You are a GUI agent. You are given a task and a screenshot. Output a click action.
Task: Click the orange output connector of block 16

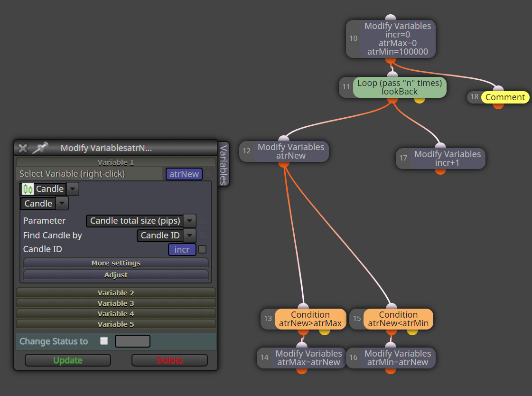(391, 371)
